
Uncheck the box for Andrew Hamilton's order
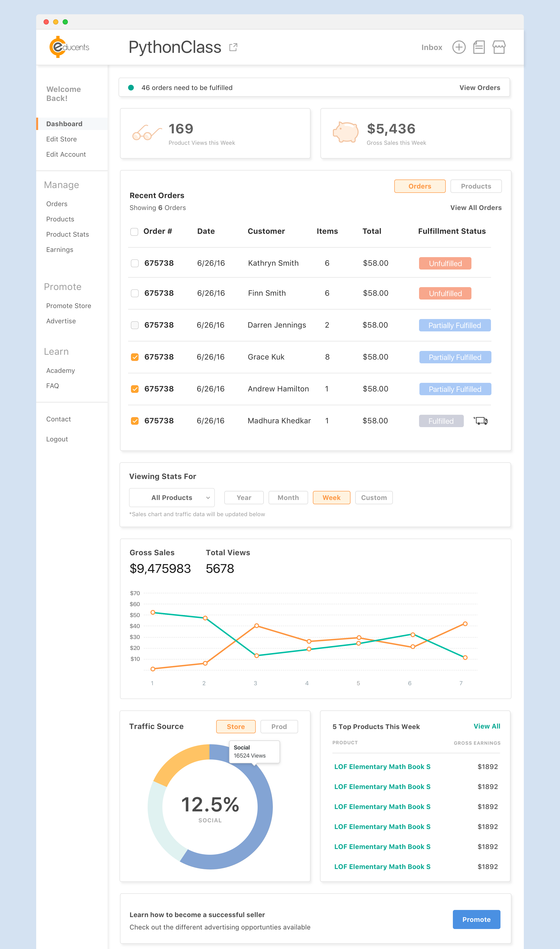click(x=134, y=389)
